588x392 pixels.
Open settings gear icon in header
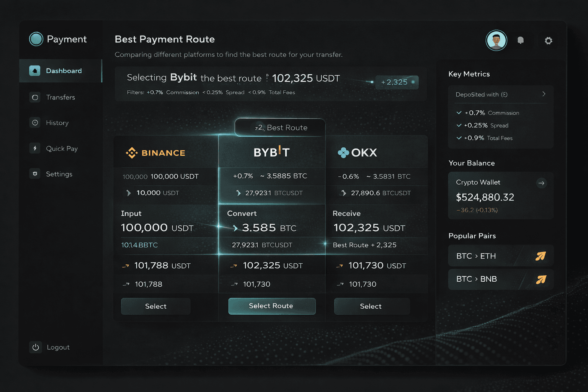click(549, 41)
